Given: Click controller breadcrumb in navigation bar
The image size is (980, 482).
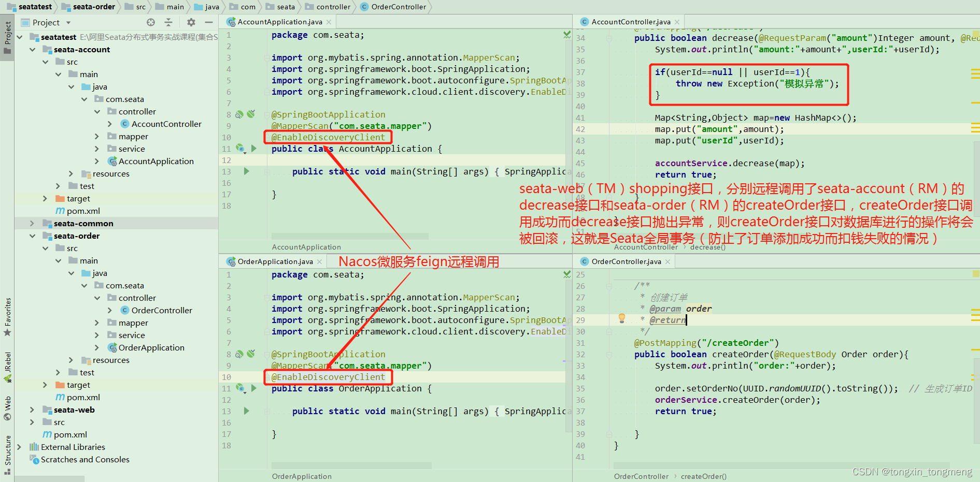Looking at the screenshot, I should (329, 7).
